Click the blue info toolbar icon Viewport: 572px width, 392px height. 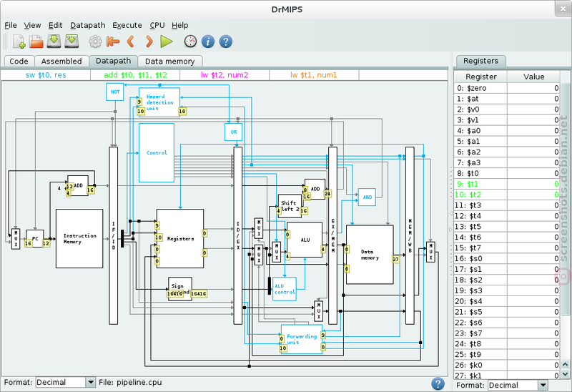(208, 41)
